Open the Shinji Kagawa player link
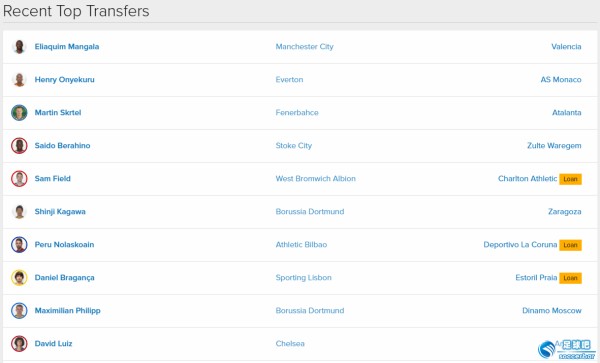 pos(60,212)
